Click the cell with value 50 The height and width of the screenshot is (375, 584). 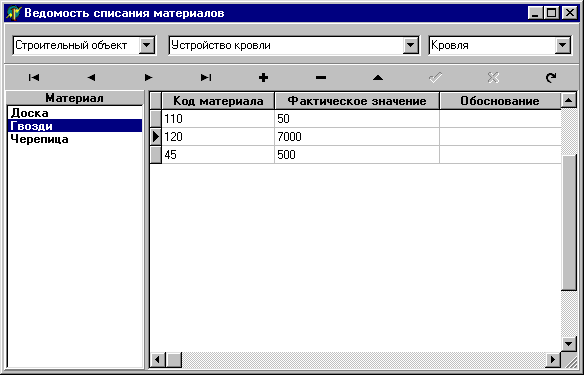click(x=357, y=119)
